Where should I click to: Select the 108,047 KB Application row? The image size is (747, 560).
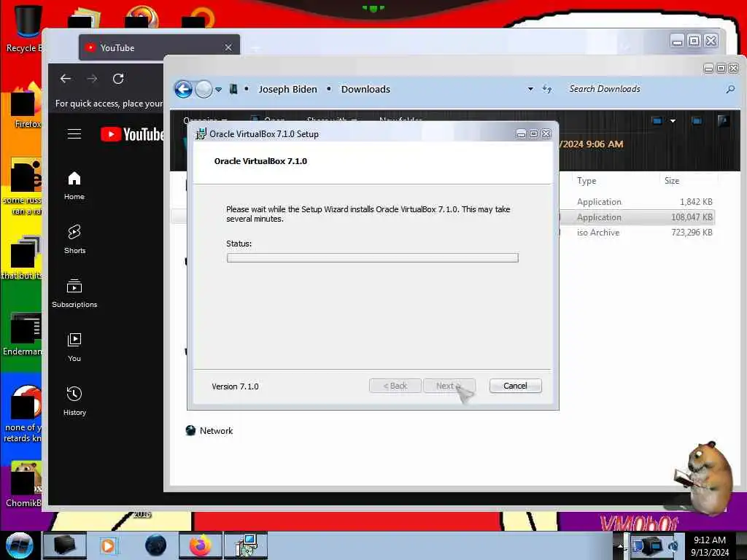pyautogui.click(x=637, y=217)
